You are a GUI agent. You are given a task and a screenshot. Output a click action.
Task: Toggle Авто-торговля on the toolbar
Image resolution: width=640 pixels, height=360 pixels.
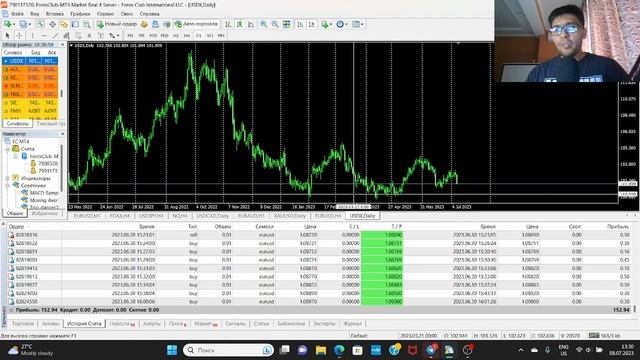click(196, 24)
